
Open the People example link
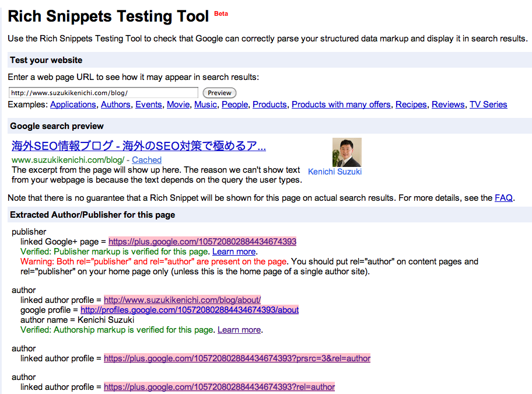click(x=235, y=104)
